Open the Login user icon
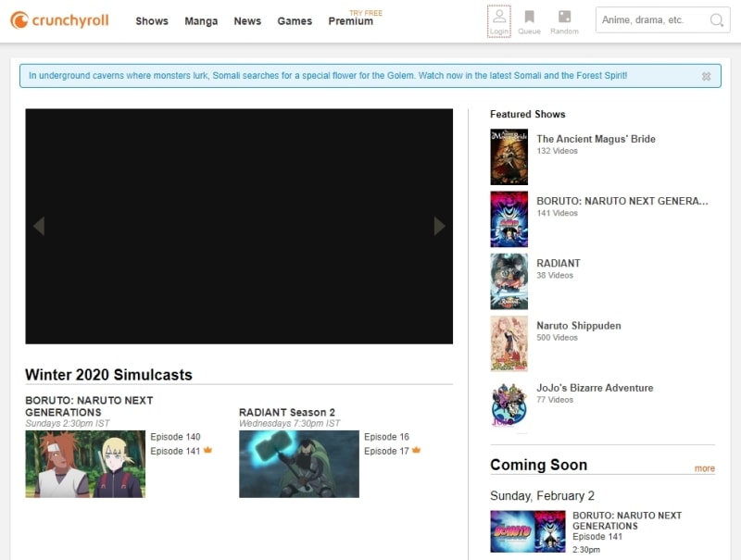 pyautogui.click(x=498, y=20)
